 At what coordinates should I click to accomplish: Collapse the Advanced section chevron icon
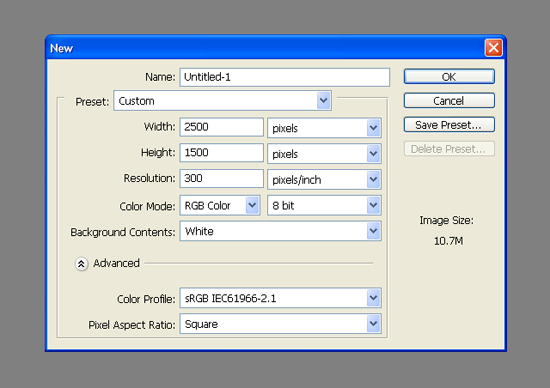[81, 264]
